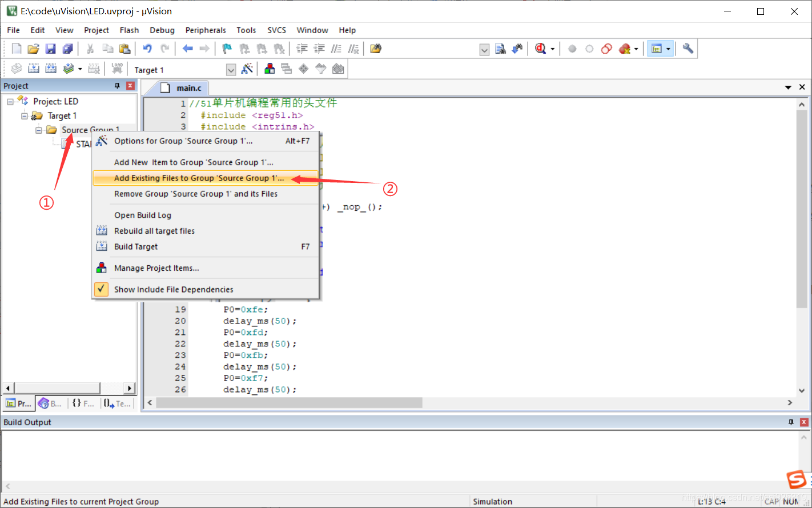The height and width of the screenshot is (508, 812).
Task: Open Options for Target magic wand icon
Action: [247, 69]
